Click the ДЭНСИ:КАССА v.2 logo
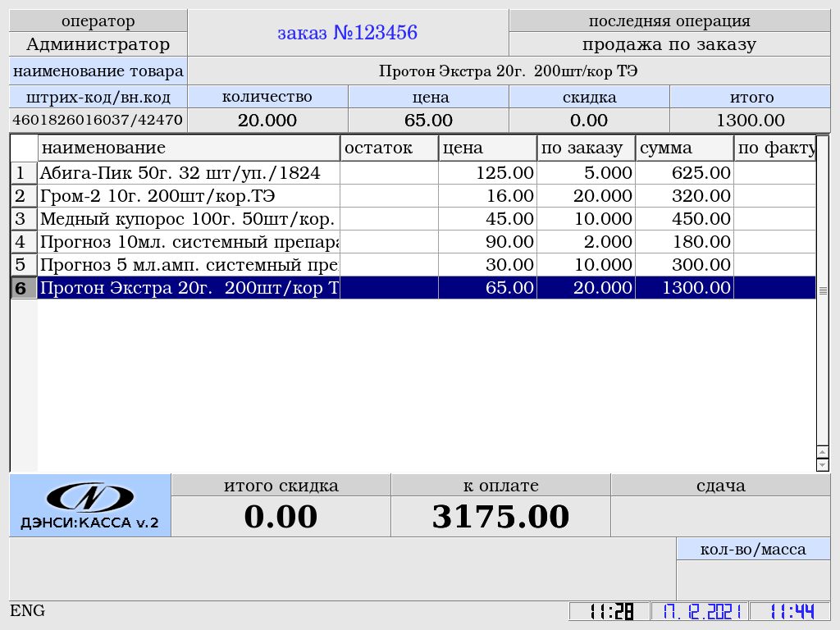The width and height of the screenshot is (840, 630). coord(90,505)
